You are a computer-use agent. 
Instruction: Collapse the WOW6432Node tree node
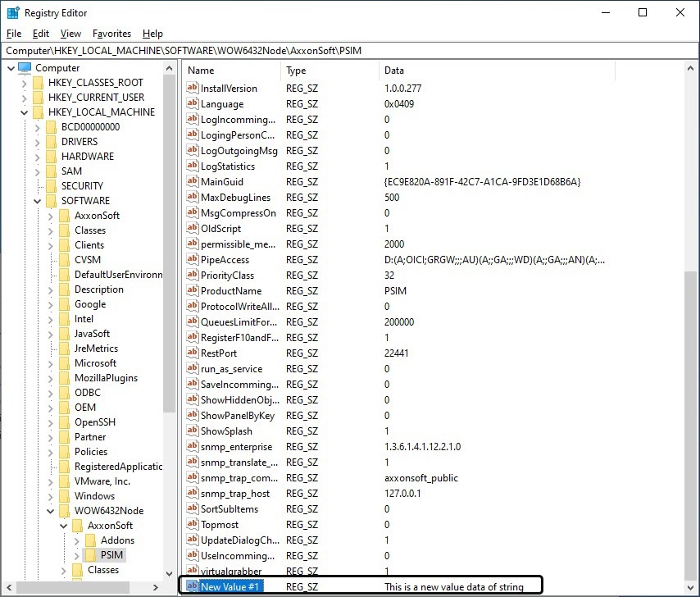[50, 511]
